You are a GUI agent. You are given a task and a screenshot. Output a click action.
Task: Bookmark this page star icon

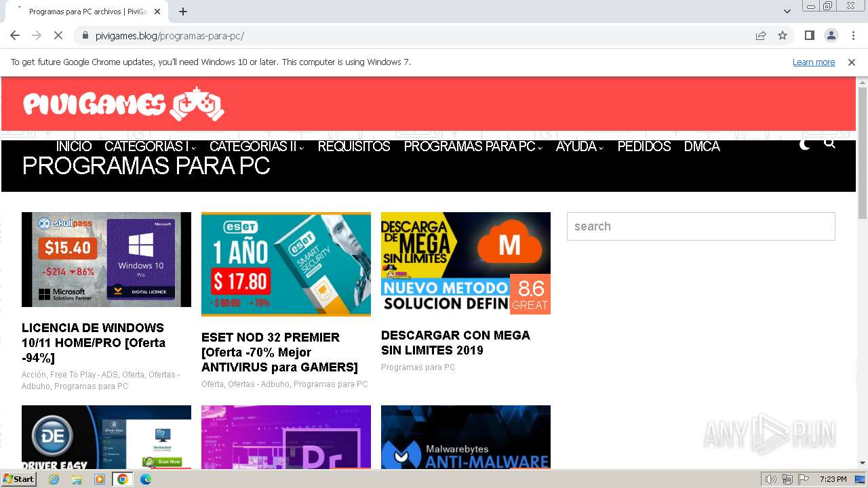(783, 36)
